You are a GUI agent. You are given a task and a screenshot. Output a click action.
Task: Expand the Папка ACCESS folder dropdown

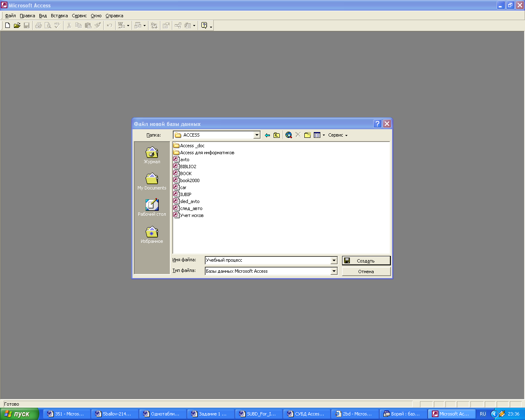tap(257, 135)
